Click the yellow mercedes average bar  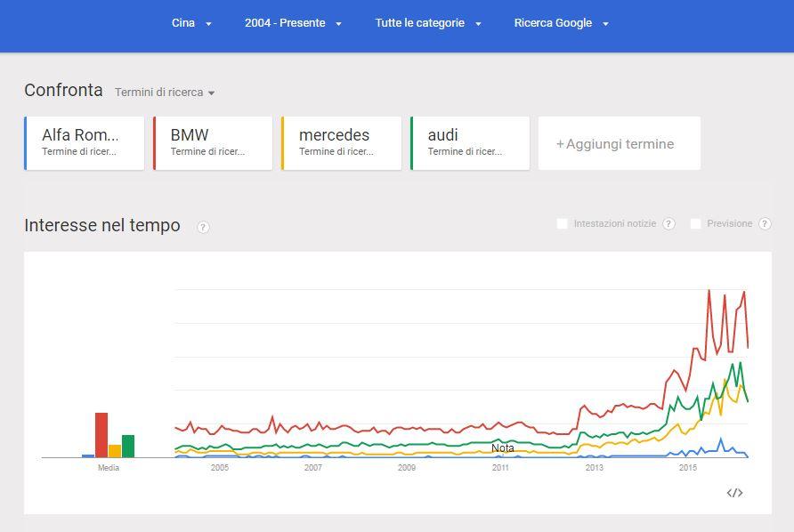[x=115, y=451]
